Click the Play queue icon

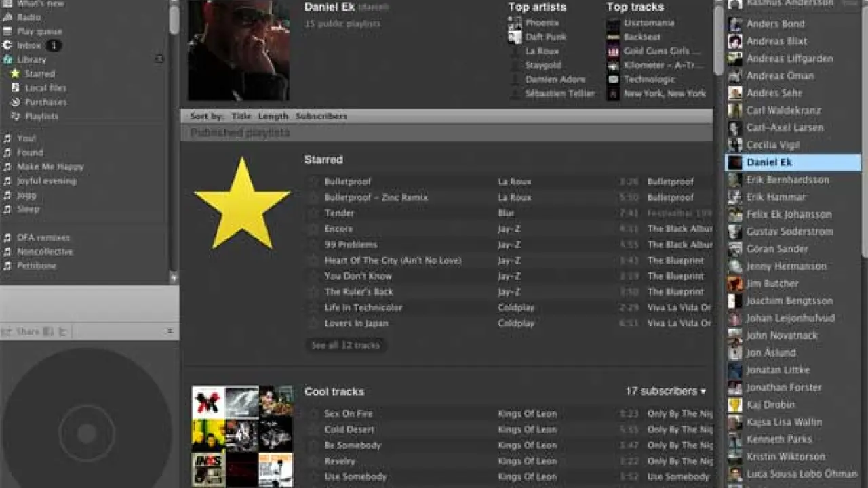point(7,31)
